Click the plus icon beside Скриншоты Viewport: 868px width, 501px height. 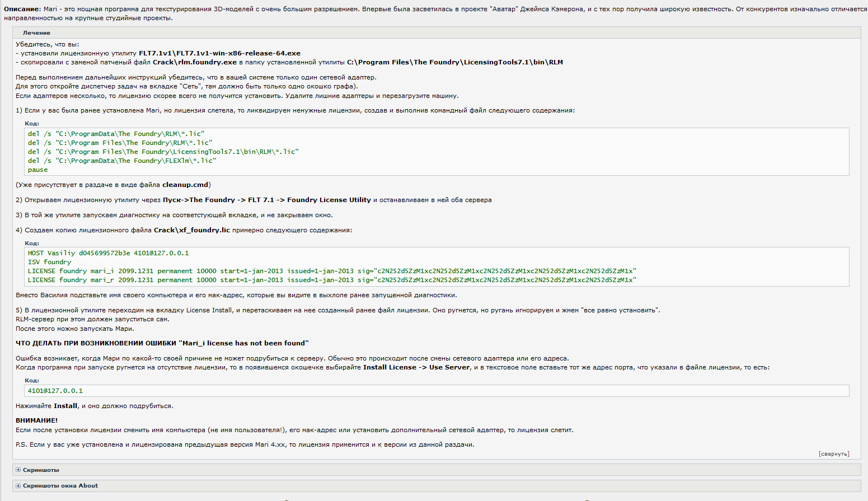(18, 470)
